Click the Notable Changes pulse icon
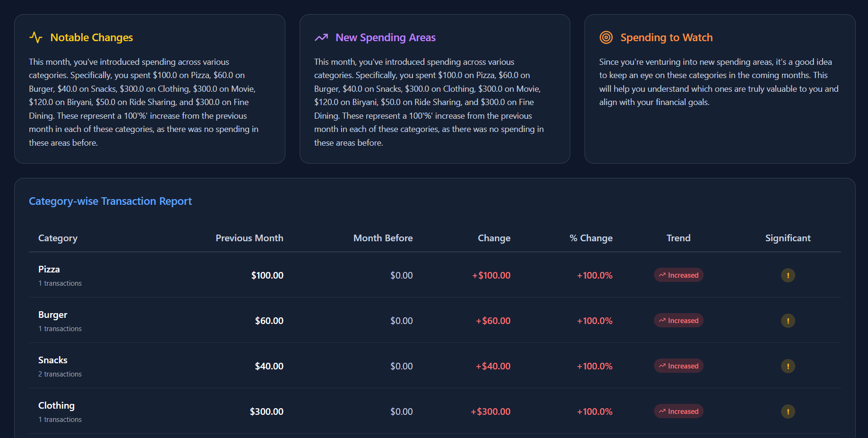The width and height of the screenshot is (868, 438). (36, 37)
